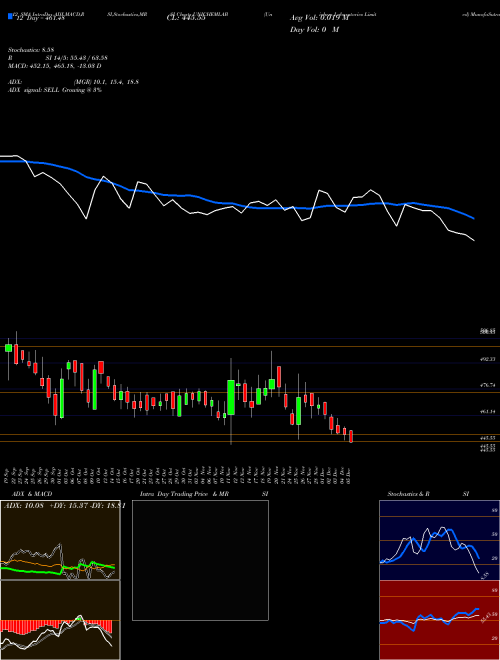The width and height of the screenshot is (500, 660).
Task: Click the RSI 14/5 values line
Action: point(58,58)
